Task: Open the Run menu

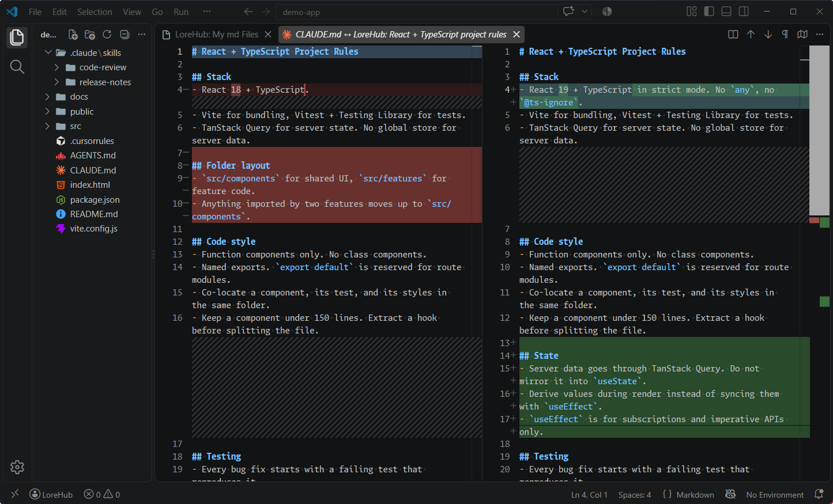Action: tap(181, 12)
